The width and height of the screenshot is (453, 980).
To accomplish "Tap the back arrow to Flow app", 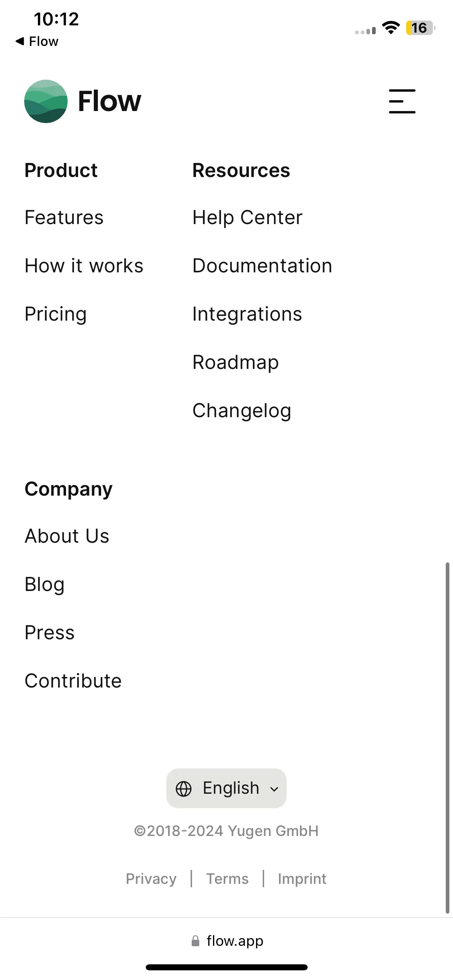I will [20, 41].
